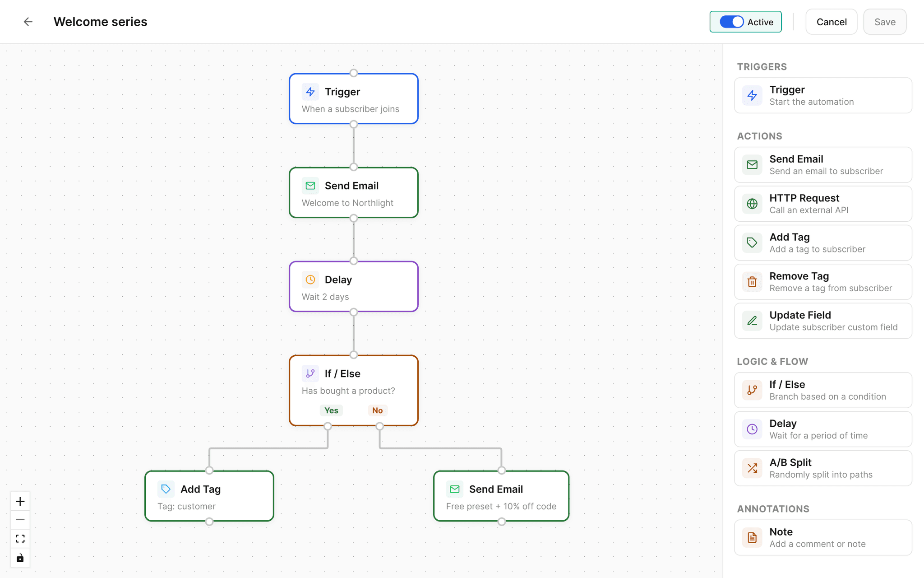Select the If / Else branch icon in sidebar
The width and height of the screenshot is (924, 578).
pyautogui.click(x=752, y=390)
